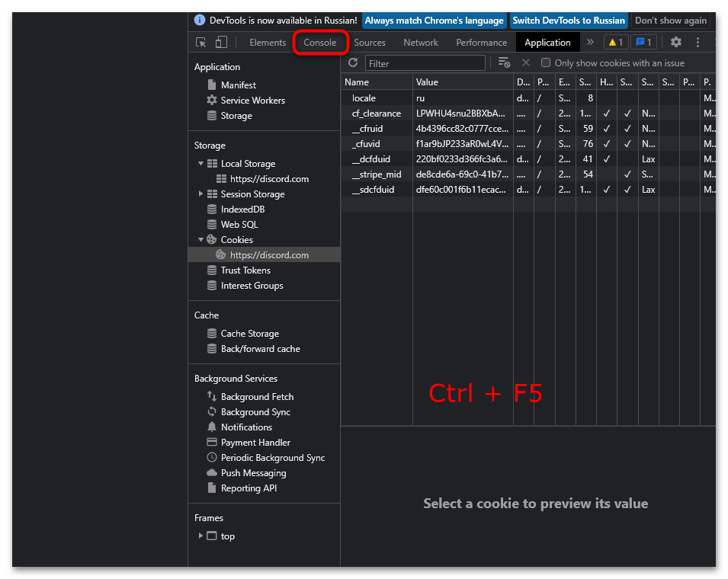This screenshot has height=579, width=728.
Task: Open Service Workers section
Action: [245, 101]
